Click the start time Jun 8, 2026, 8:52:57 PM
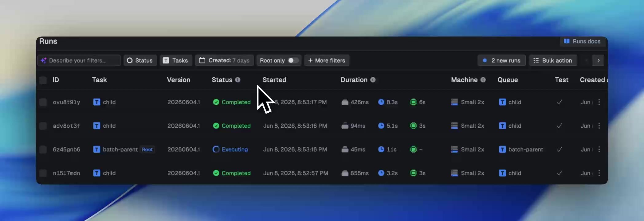Image resolution: width=644 pixels, height=221 pixels. (296, 173)
